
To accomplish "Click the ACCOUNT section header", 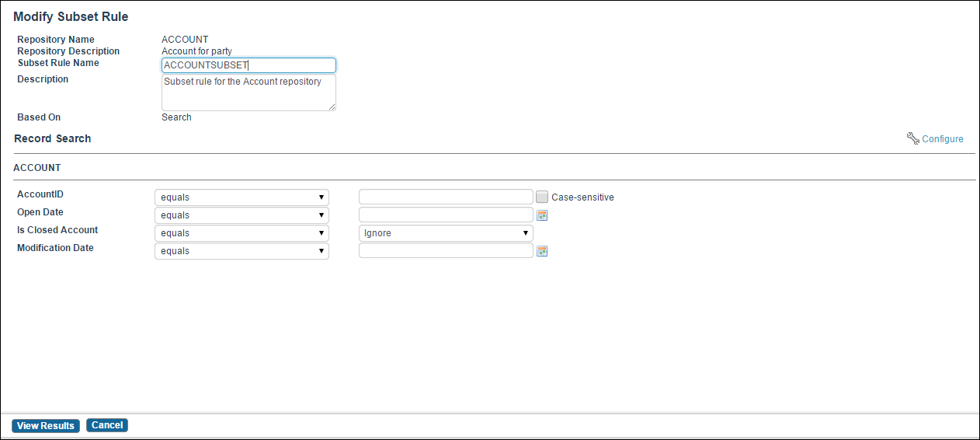I will (37, 167).
